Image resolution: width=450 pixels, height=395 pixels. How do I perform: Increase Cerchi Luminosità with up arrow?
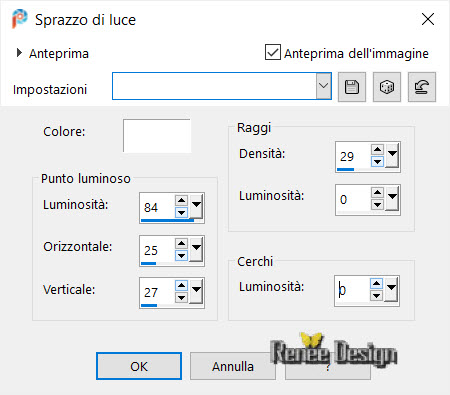[x=376, y=284]
